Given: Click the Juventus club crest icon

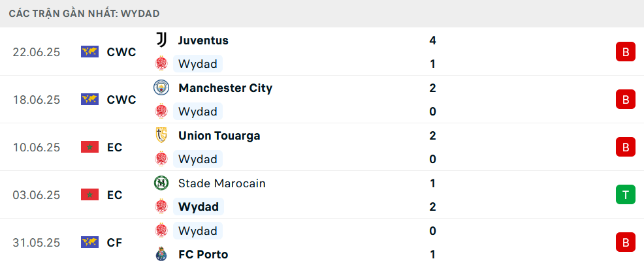Looking at the screenshot, I should [161, 40].
